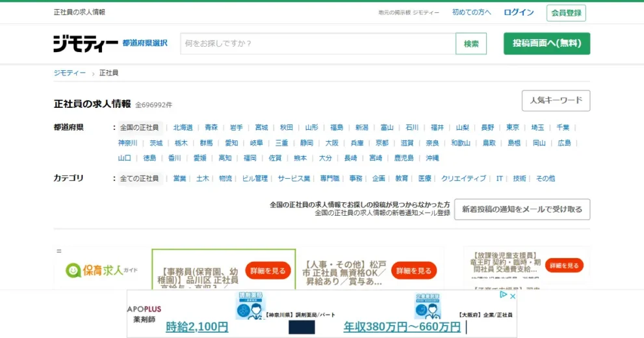Open 投稿画面へ(無料) button

[x=547, y=44]
